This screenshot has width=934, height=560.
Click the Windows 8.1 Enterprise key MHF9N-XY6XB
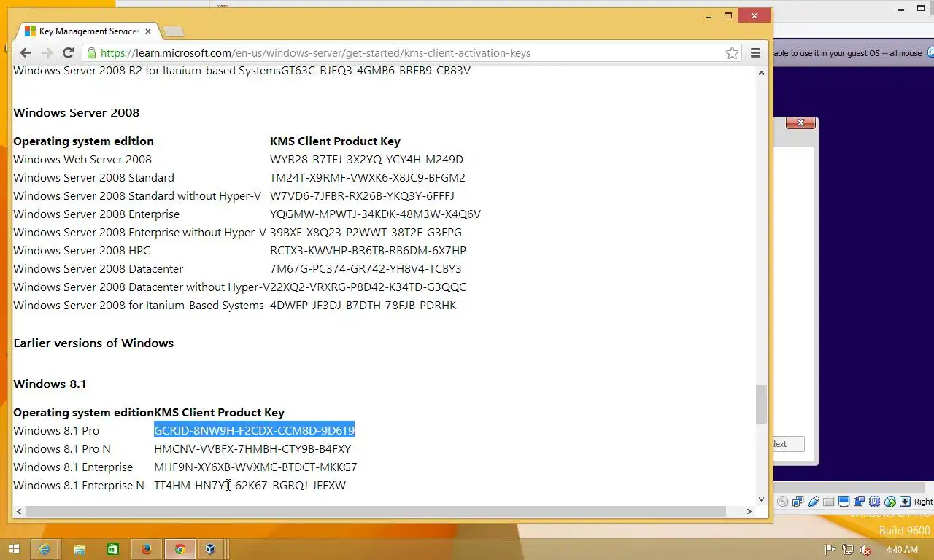[255, 467]
